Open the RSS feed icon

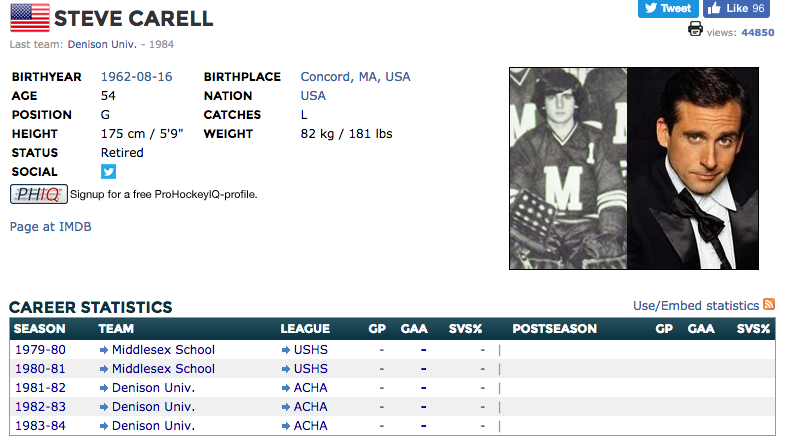(769, 304)
